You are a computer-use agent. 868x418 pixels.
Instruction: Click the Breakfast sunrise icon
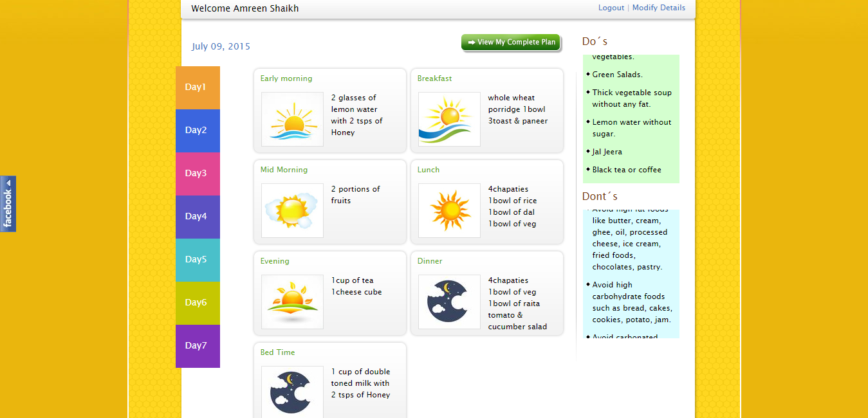click(x=449, y=119)
